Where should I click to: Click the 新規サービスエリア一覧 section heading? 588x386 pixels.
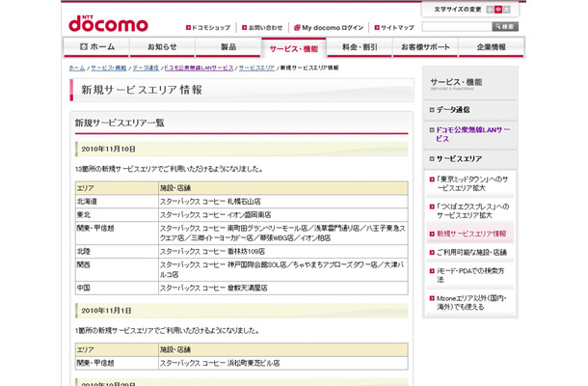120,123
